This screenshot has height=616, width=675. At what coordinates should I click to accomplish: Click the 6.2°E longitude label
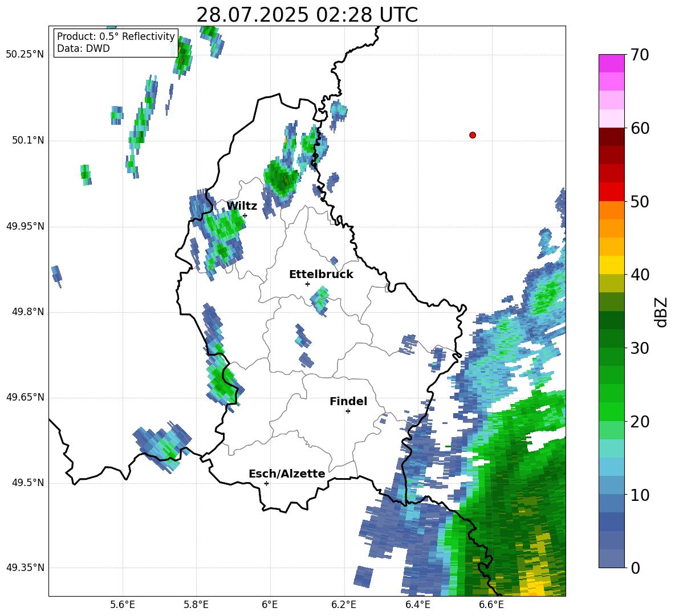(344, 605)
